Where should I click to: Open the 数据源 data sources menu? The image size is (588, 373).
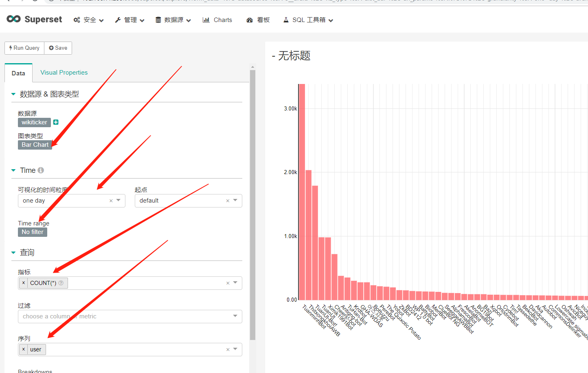click(173, 20)
